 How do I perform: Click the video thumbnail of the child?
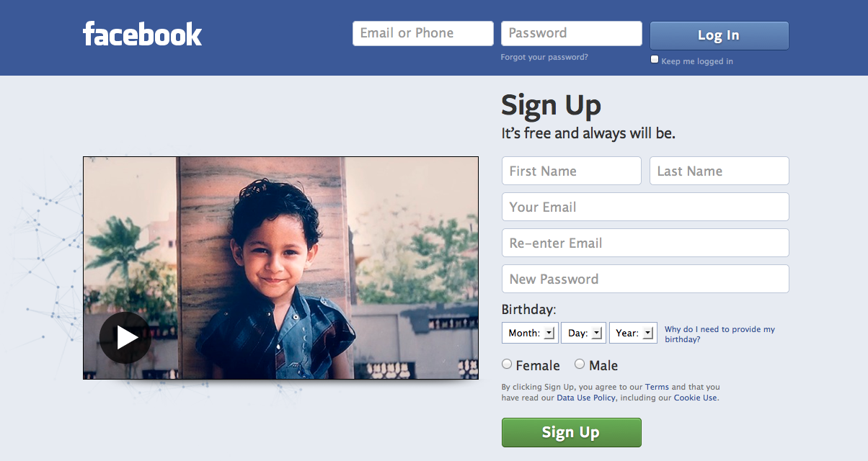(280, 268)
